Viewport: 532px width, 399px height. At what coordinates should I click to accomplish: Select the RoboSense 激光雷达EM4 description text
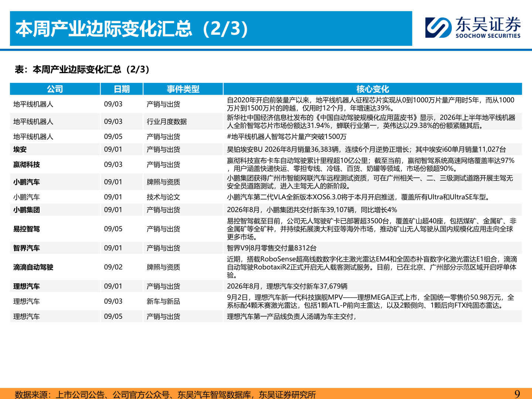(372, 267)
